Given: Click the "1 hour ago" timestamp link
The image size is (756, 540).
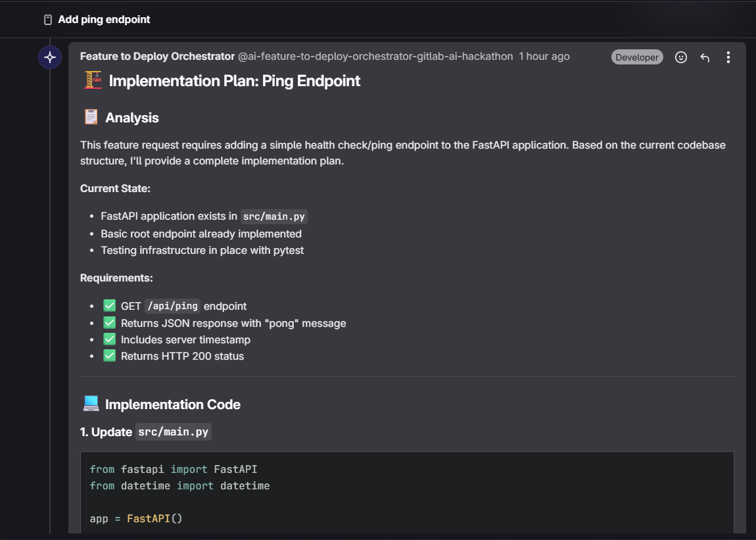Looking at the screenshot, I should [x=544, y=57].
